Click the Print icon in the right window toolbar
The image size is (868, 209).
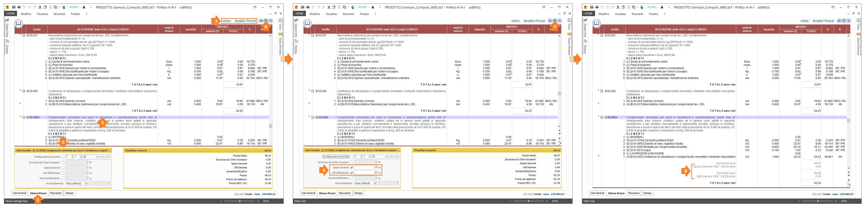pos(597,7)
